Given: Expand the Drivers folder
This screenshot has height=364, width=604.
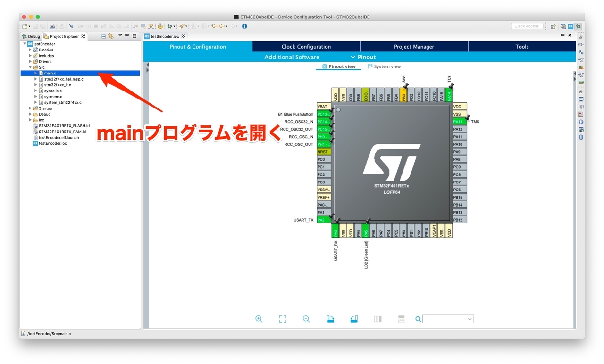Looking at the screenshot, I should pyautogui.click(x=30, y=61).
